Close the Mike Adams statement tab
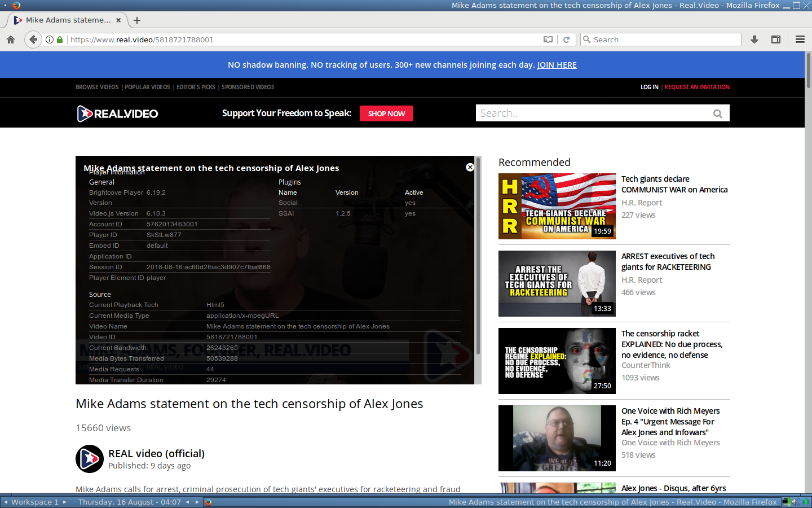The image size is (812, 508). (x=118, y=20)
